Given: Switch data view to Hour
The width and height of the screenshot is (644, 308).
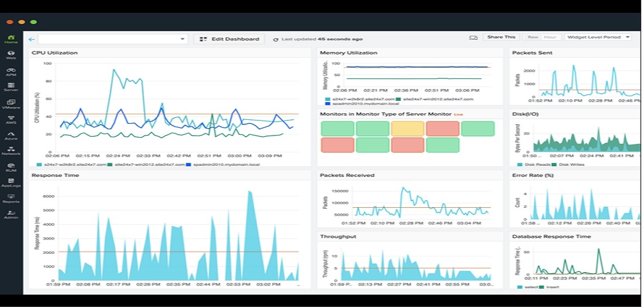Looking at the screenshot, I should [550, 38].
